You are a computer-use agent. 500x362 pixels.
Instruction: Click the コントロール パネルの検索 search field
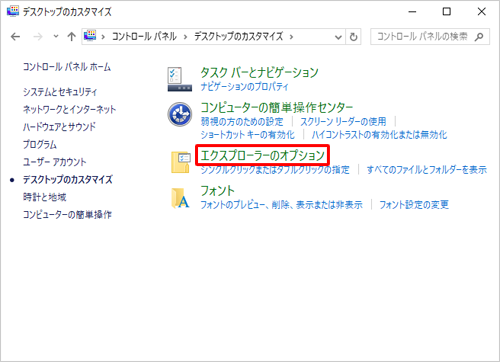coord(424,36)
